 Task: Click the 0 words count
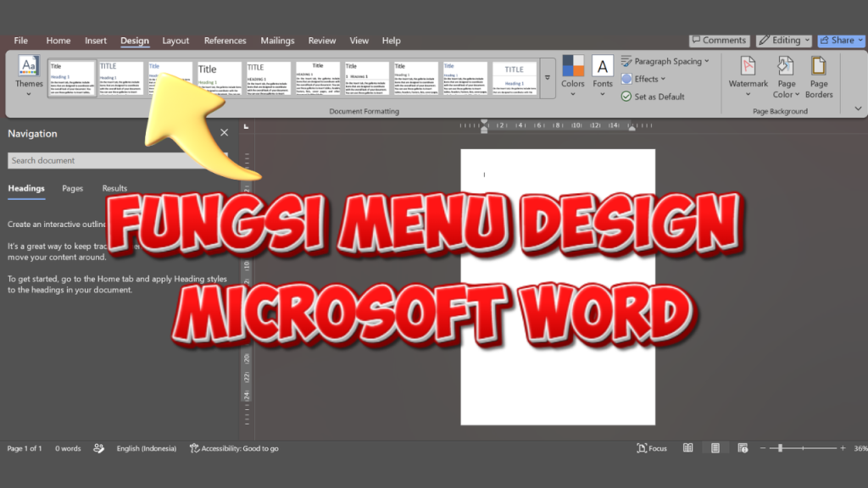point(68,449)
